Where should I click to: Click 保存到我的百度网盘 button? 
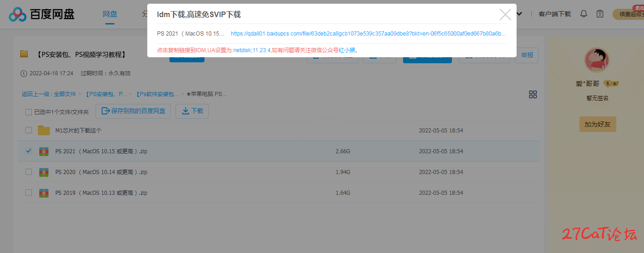coord(133,111)
